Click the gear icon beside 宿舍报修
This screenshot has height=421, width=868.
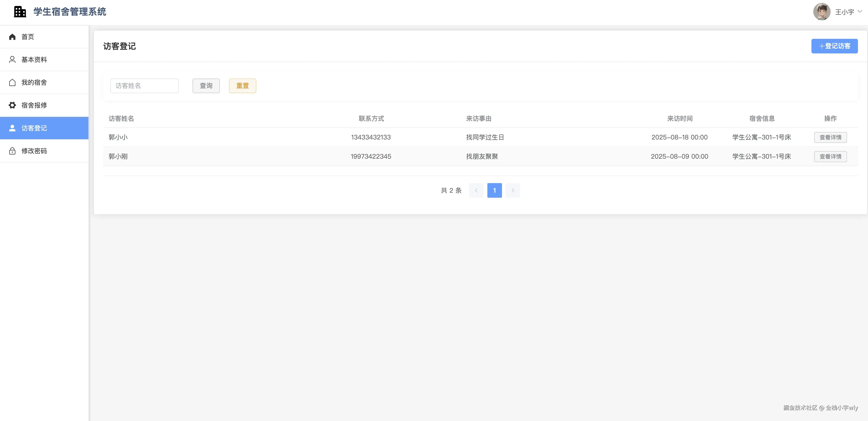coord(13,105)
